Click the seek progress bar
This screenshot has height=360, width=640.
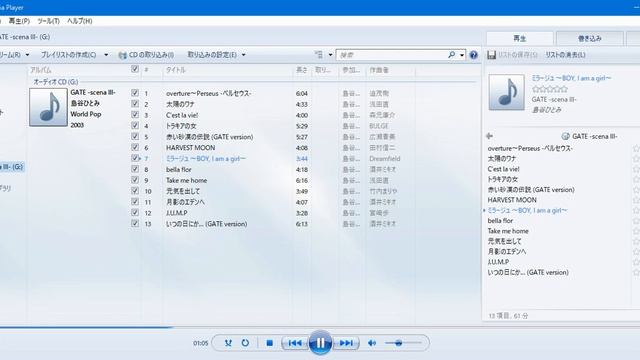[x=320, y=327]
